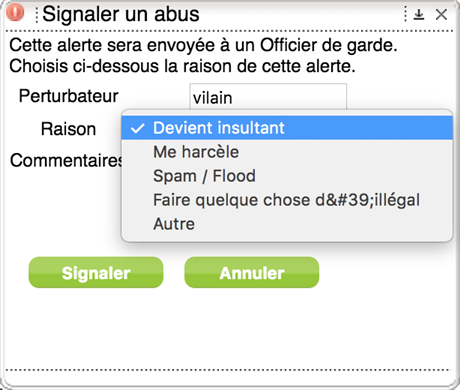Click the dotted line at dialog bottom

pyautogui.click(x=228, y=370)
